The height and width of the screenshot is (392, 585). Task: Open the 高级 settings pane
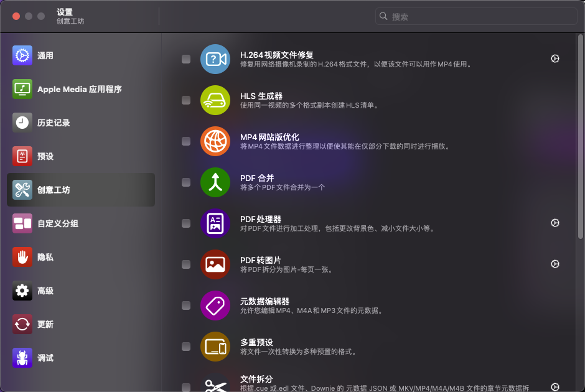(80, 291)
